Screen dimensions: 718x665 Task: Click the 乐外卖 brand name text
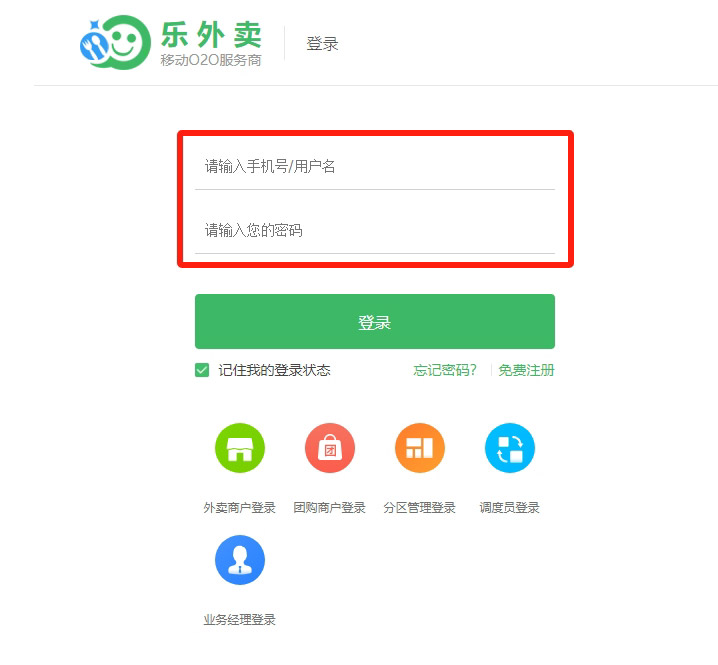[211, 35]
